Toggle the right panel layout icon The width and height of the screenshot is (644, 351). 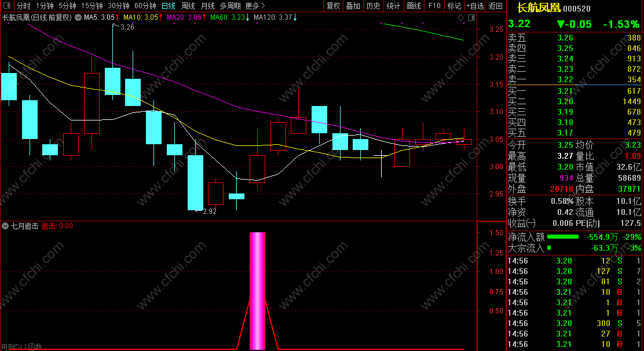pos(471,17)
